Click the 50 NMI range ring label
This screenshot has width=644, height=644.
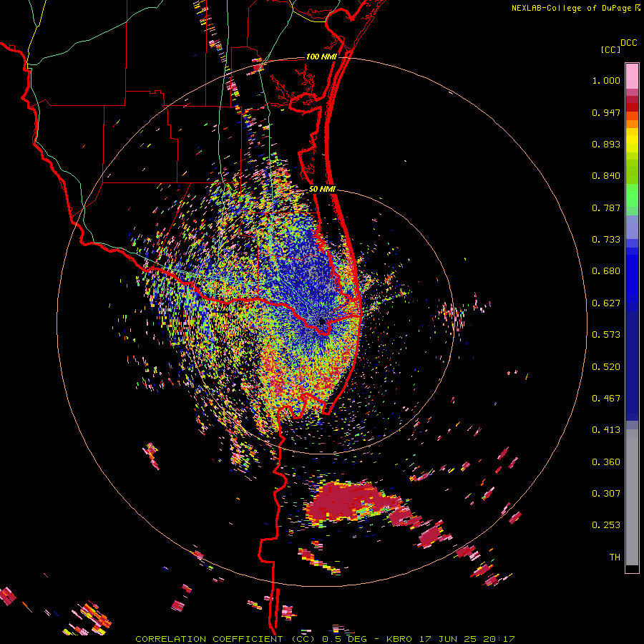pyautogui.click(x=322, y=189)
